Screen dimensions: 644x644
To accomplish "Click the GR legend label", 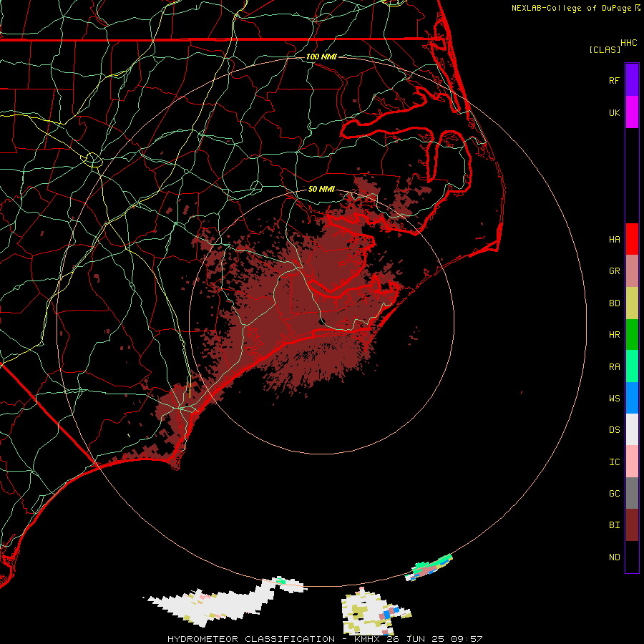I will (x=614, y=271).
